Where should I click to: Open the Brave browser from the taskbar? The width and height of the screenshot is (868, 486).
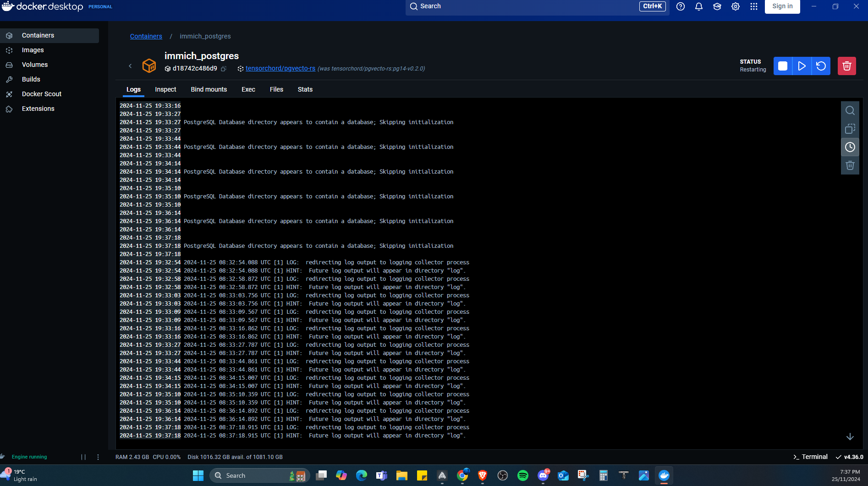pos(483,475)
